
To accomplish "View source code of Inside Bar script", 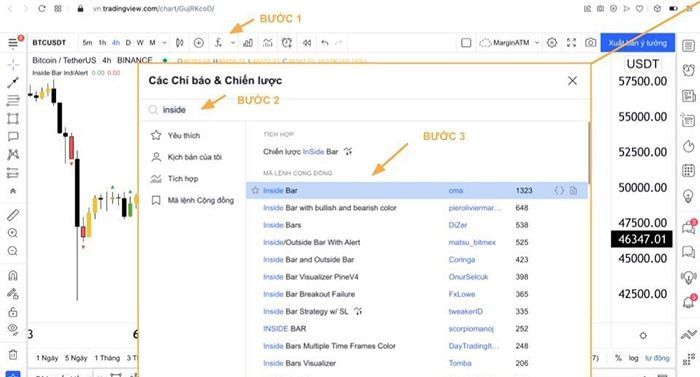I will pos(559,190).
